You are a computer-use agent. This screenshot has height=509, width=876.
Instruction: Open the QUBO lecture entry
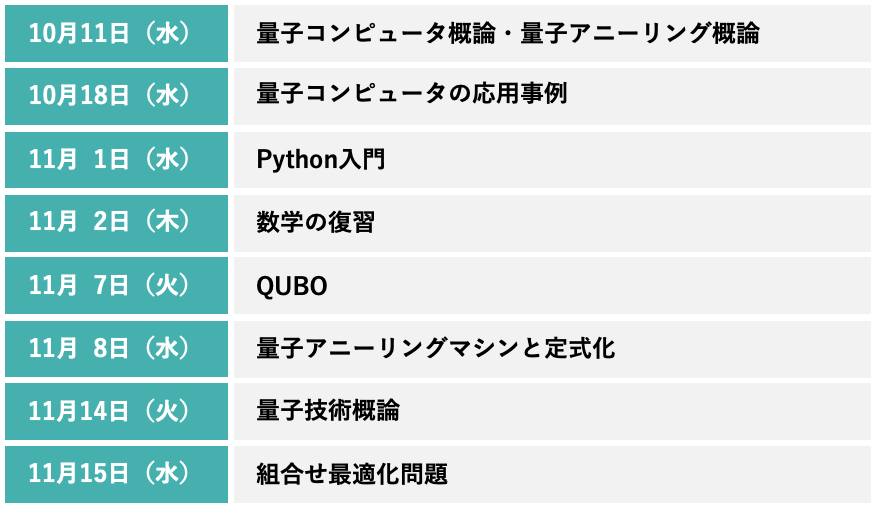tap(293, 286)
